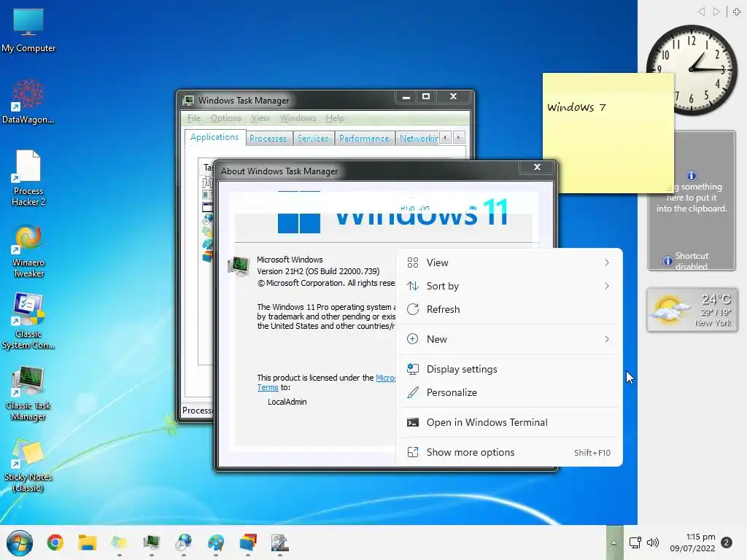The image size is (747, 560).
Task: Expand the Sort by submenu arrow
Action: click(606, 286)
